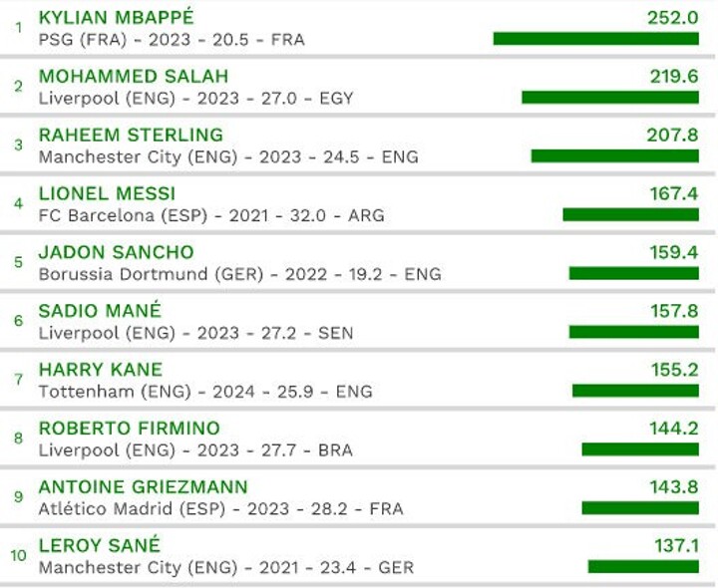Viewport: 718px width, 588px height.
Task: Select the Borussia Dortmund (GER) details text
Action: pos(239,274)
